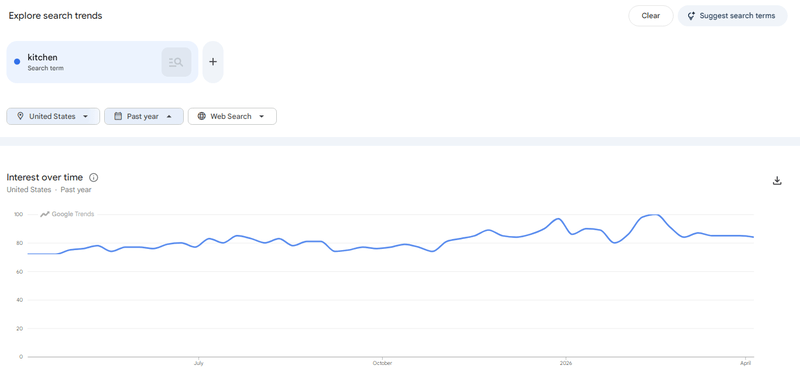This screenshot has height=379, width=800.
Task: Click the sparkle icon in Suggest search terms
Action: (691, 16)
